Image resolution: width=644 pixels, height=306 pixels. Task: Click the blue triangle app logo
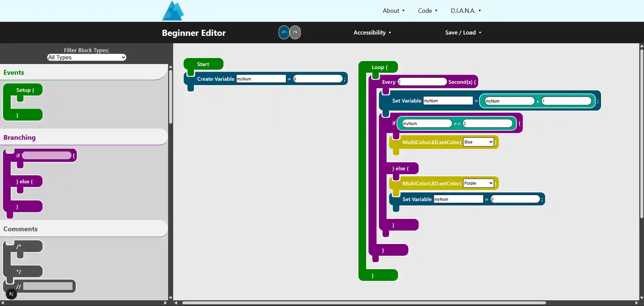173,10
